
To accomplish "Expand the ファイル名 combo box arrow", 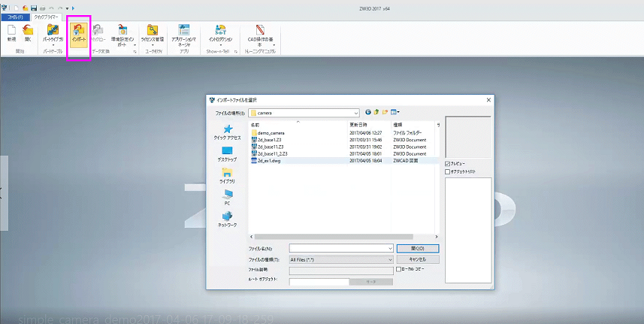I will 390,248.
